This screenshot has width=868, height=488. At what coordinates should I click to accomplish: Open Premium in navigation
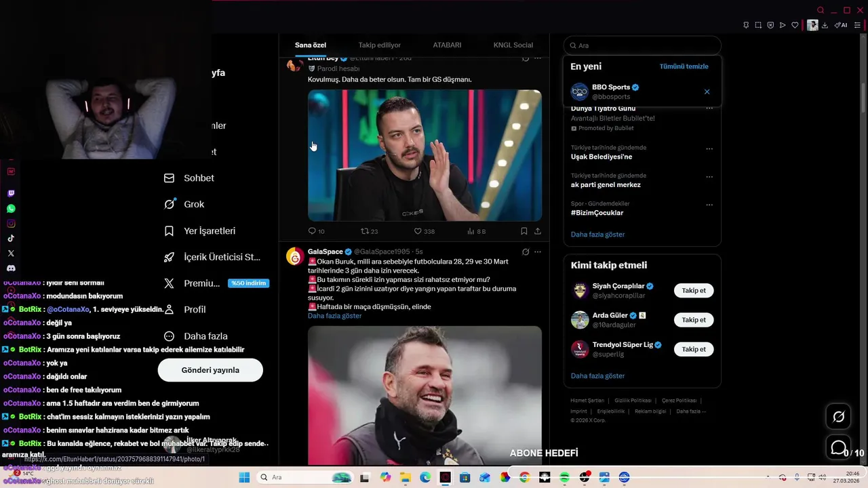coord(216,283)
